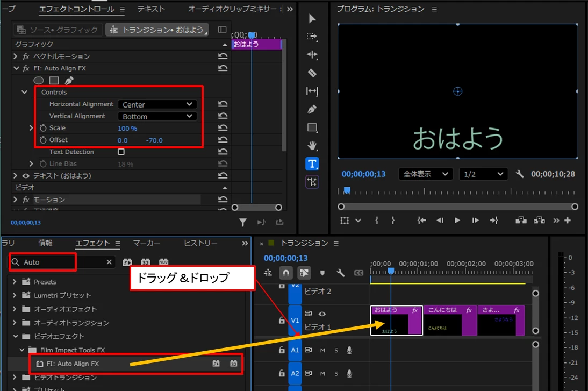Viewport: 588px width, 391px height.
Task: Expand the ベクトルモーション effect
Action: click(16, 56)
